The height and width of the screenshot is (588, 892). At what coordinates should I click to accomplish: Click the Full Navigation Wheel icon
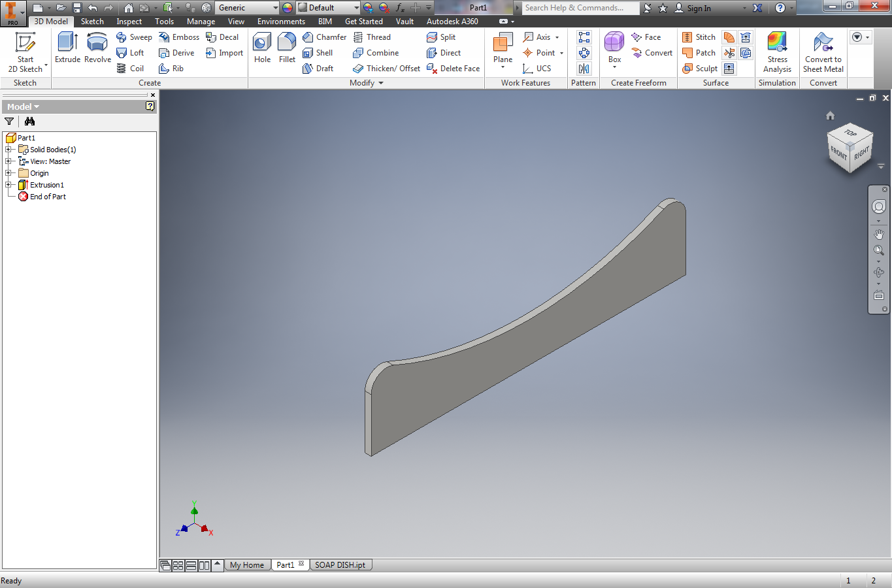[x=879, y=206]
